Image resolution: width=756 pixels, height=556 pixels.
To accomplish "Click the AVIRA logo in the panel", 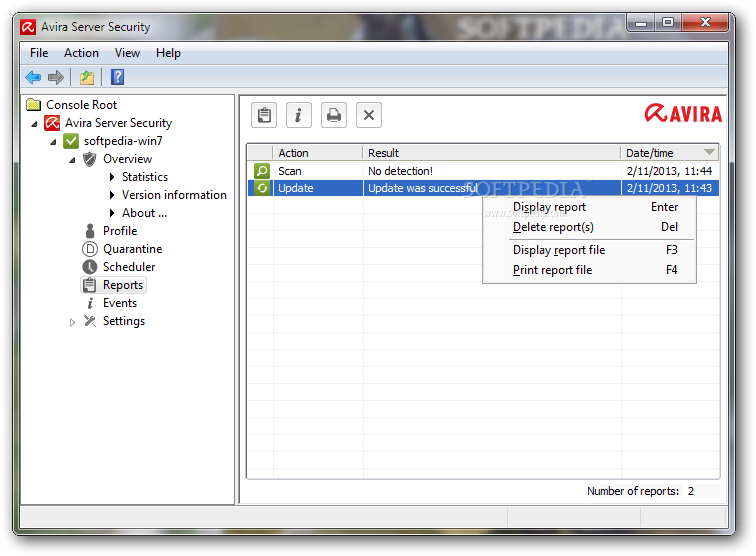I will click(x=683, y=113).
